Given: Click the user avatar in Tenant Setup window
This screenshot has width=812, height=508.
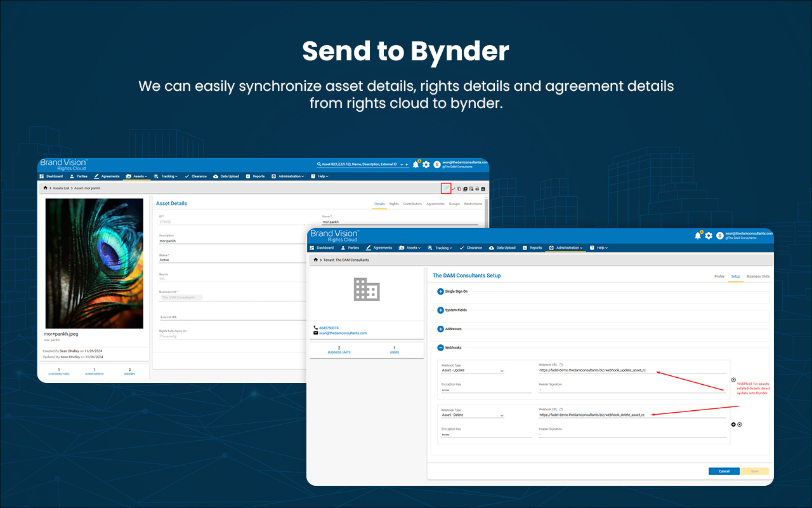Looking at the screenshot, I should [720, 236].
